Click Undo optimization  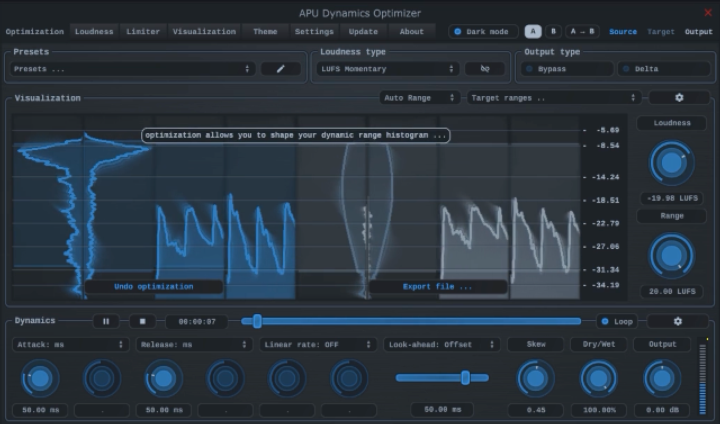pyautogui.click(x=153, y=287)
